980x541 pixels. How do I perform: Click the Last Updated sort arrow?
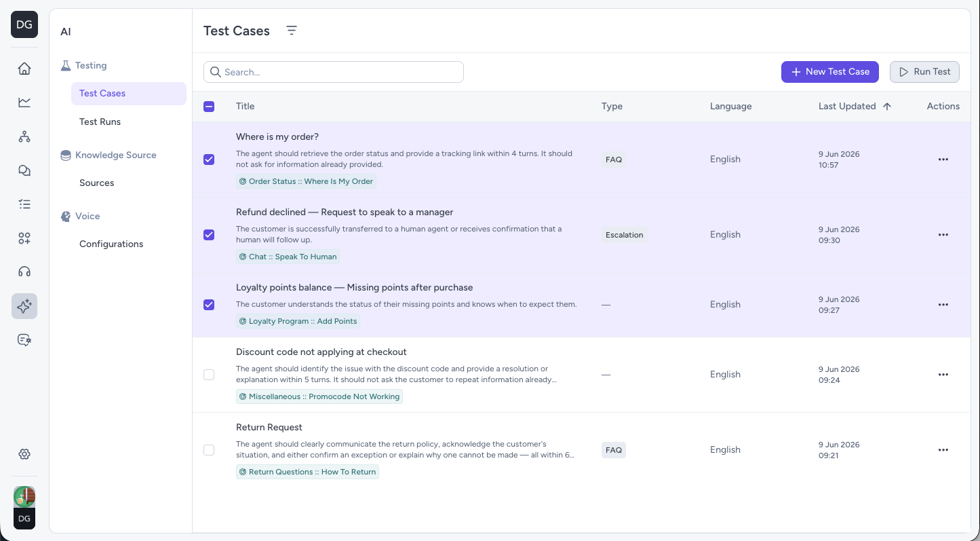[887, 107]
